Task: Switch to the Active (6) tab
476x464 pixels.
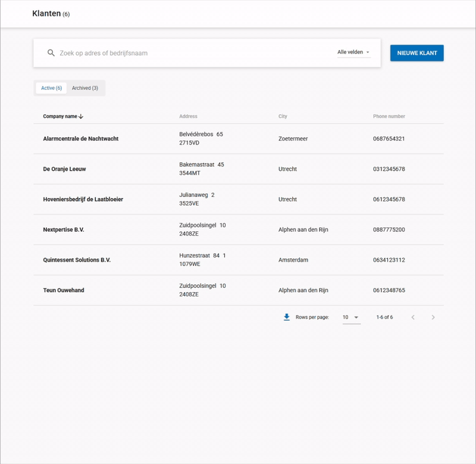Action: coord(51,88)
